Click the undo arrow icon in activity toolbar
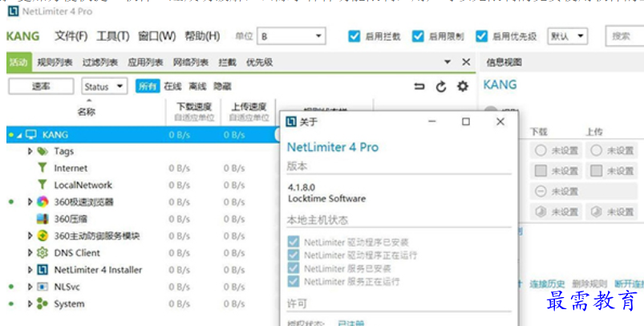Image resolution: width=644 pixels, height=326 pixels. point(419,87)
